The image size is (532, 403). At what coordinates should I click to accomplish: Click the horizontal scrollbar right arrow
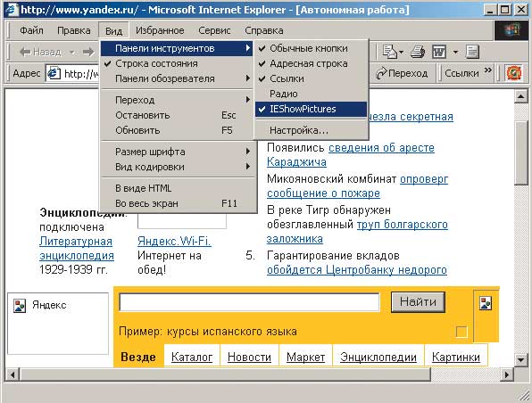(x=507, y=374)
